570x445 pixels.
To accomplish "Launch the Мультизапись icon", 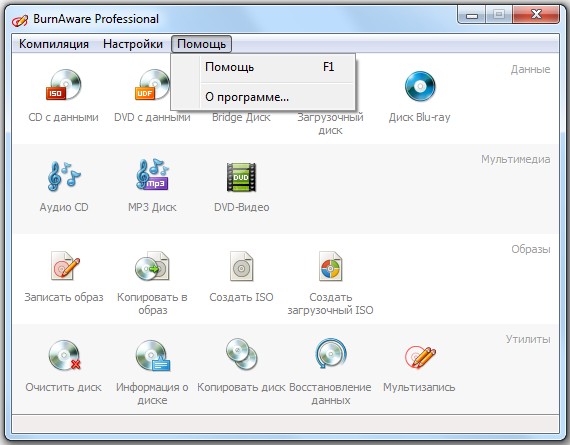I will [x=420, y=356].
